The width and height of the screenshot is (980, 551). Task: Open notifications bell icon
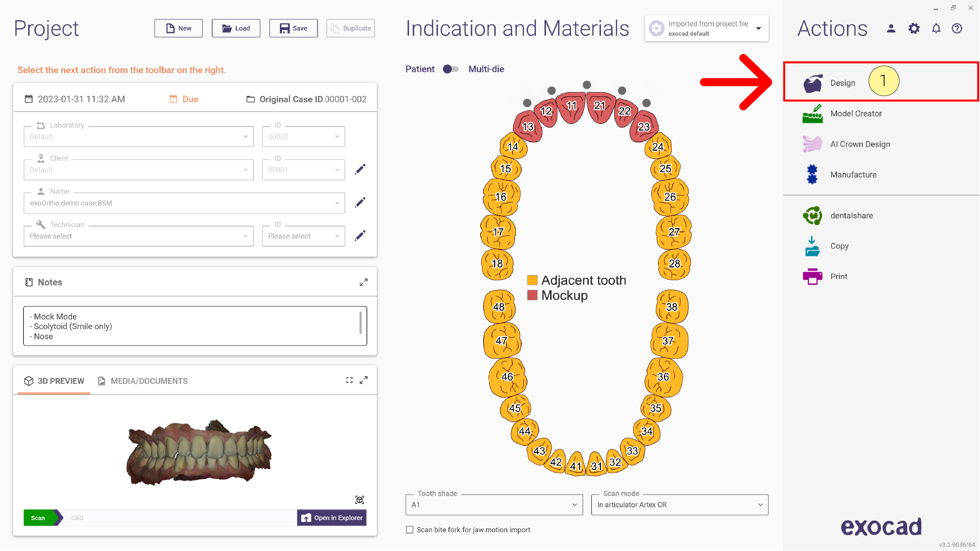coord(936,29)
